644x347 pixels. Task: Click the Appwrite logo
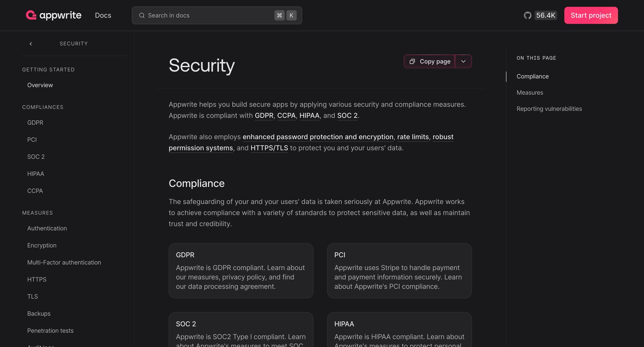pyautogui.click(x=54, y=15)
